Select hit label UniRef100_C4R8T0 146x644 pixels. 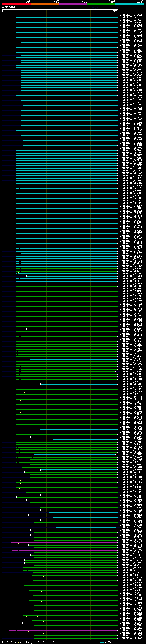(x=131, y=560)
